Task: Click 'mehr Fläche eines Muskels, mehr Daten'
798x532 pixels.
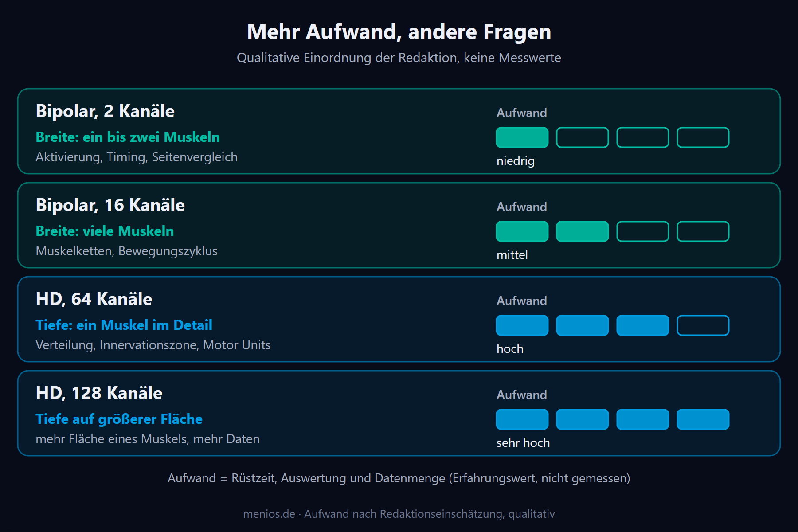Action: (148, 439)
